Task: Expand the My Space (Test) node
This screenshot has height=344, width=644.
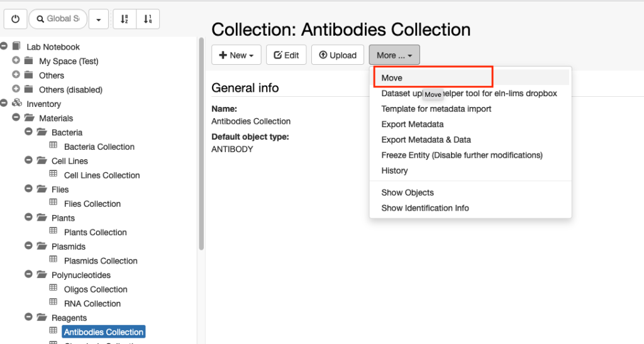Action: tap(16, 60)
